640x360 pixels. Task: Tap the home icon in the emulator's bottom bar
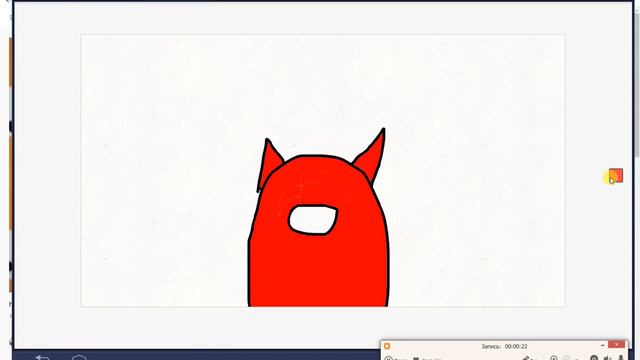(79, 358)
